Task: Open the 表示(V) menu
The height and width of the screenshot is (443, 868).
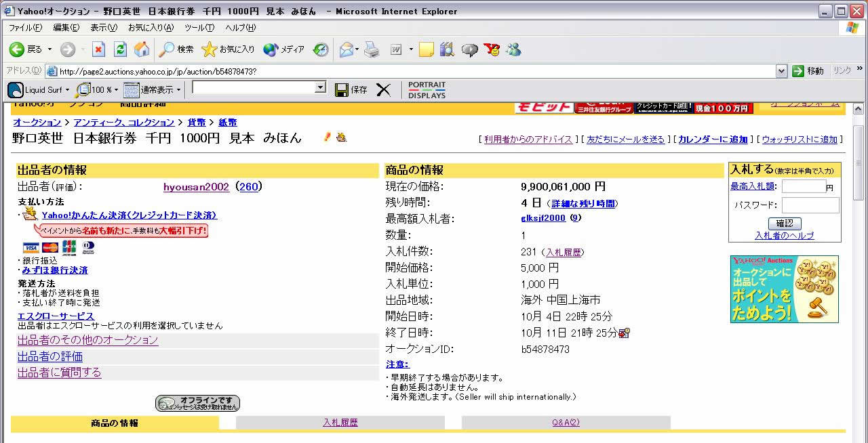Action: pyautogui.click(x=104, y=28)
